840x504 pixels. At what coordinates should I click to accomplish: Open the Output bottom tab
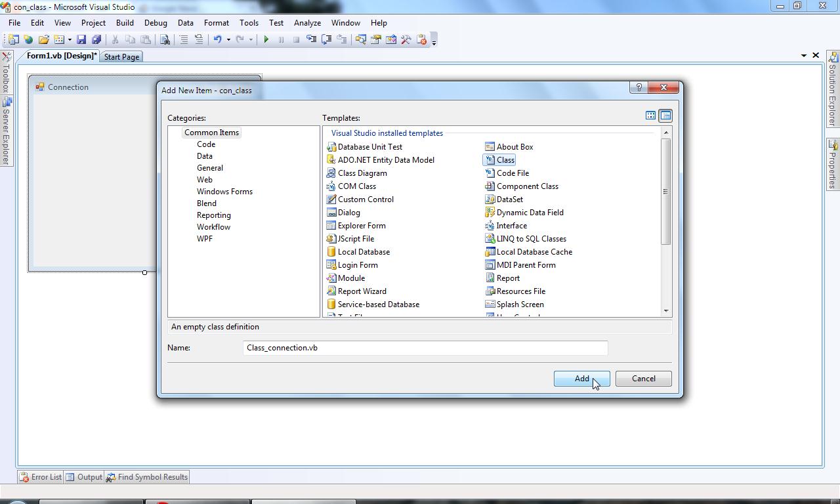point(83,477)
